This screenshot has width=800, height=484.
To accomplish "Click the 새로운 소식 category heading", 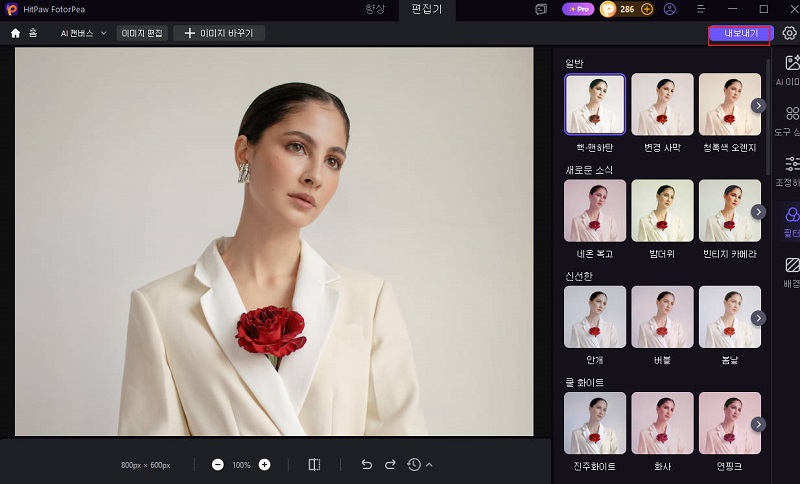I will tap(589, 170).
